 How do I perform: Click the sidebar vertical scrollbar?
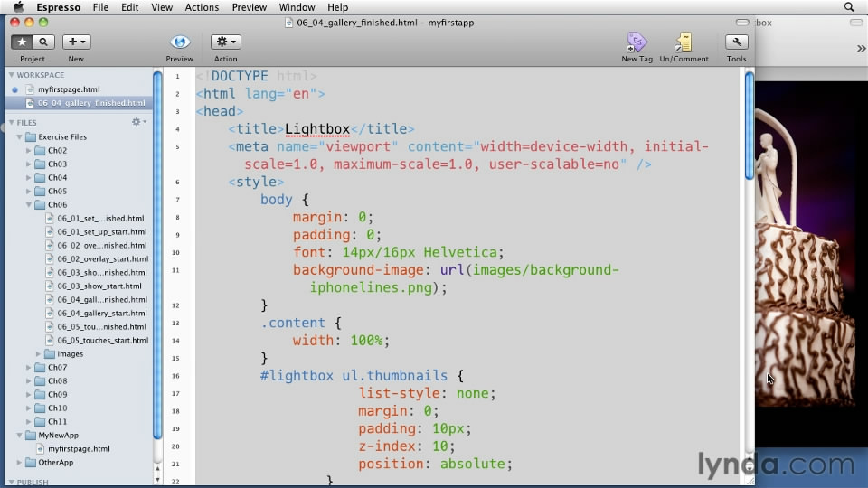click(157, 255)
